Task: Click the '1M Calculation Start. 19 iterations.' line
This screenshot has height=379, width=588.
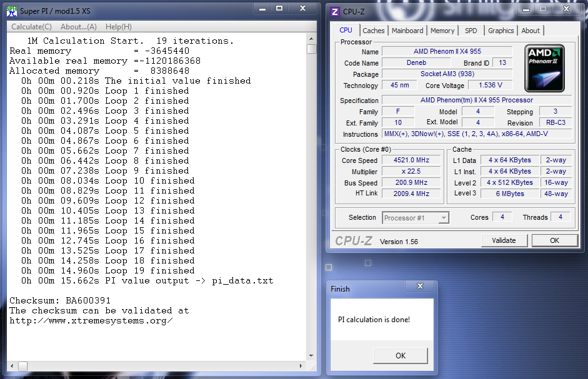Action: pyautogui.click(x=131, y=41)
